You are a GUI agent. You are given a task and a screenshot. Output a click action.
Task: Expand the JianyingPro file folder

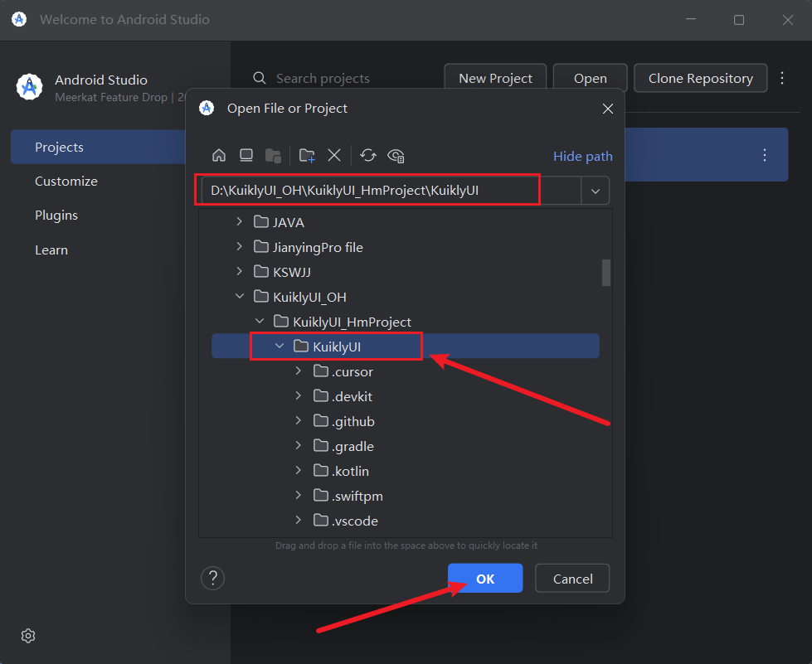[x=239, y=246]
